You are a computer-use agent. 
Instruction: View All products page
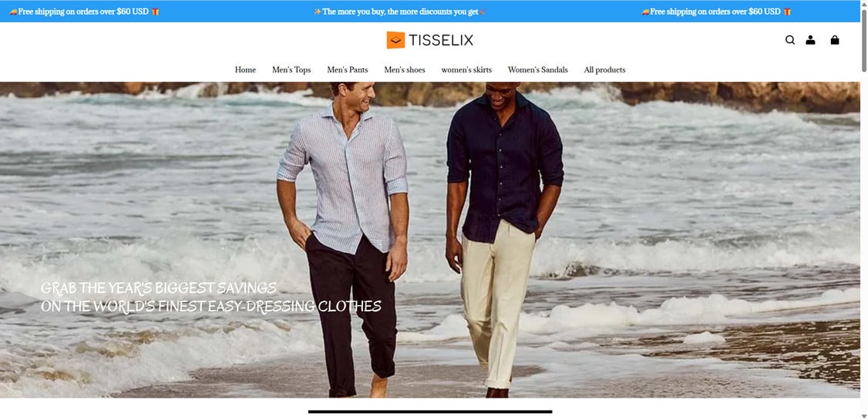tap(604, 69)
